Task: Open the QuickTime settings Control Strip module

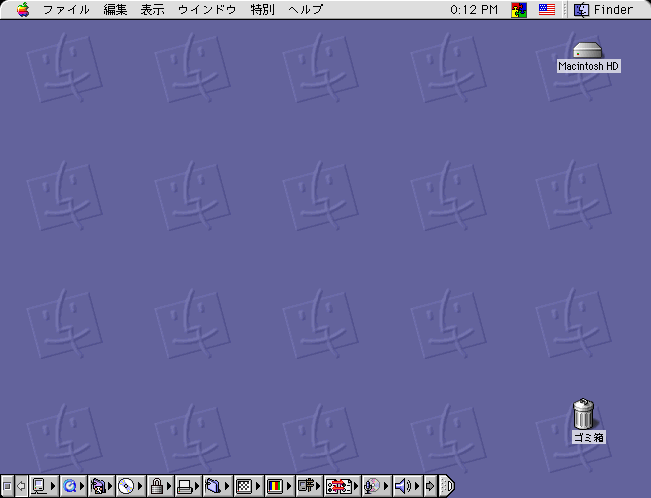Action: point(73,486)
